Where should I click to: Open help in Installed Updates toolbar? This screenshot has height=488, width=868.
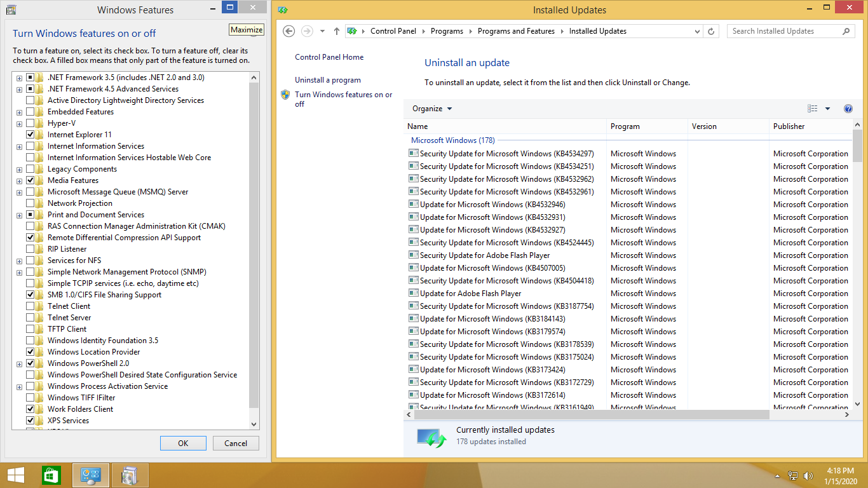[x=848, y=109]
